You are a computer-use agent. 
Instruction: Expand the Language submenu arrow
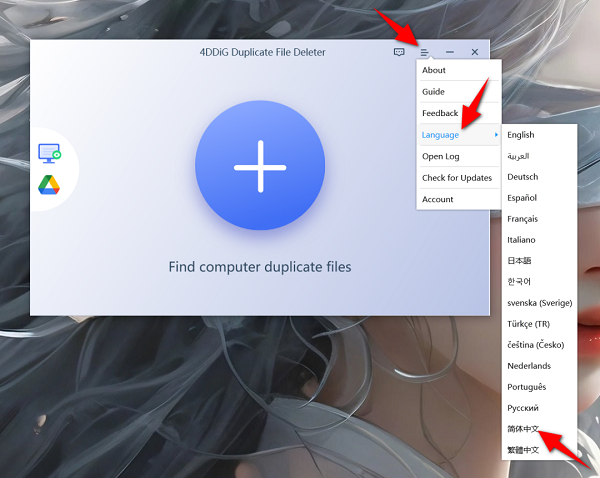[x=496, y=135]
